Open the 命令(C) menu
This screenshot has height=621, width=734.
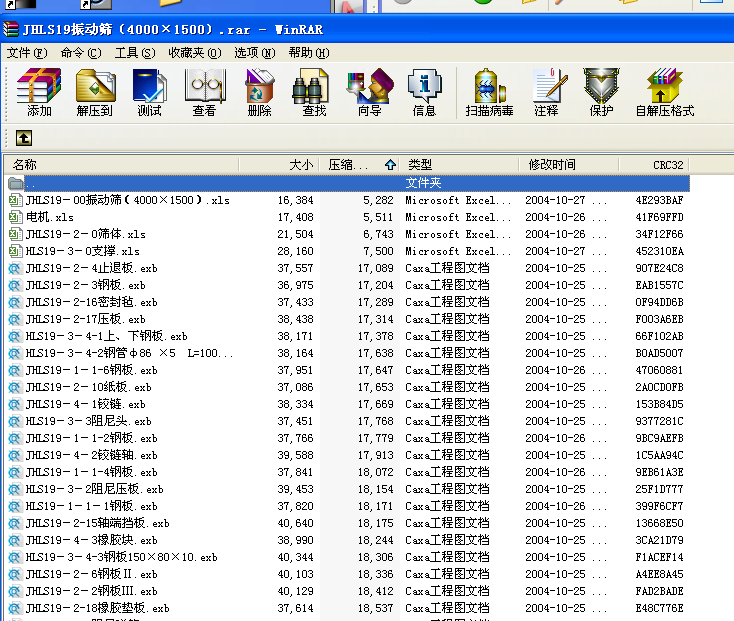pos(81,53)
